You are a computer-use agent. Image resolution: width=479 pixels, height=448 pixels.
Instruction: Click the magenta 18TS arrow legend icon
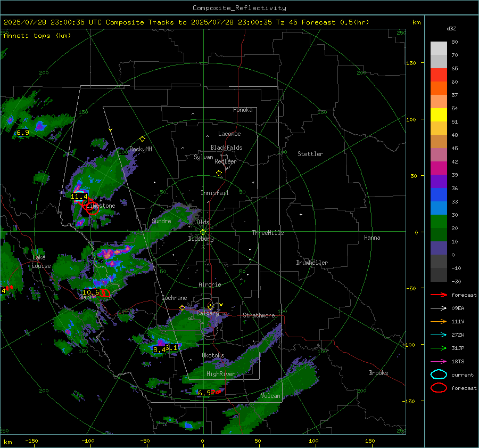(x=439, y=362)
